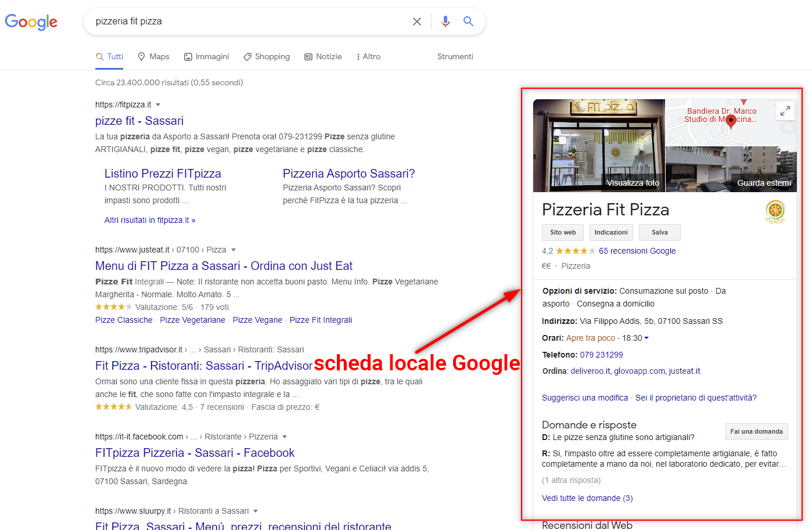Click Suggerisci una modifica

coord(585,398)
